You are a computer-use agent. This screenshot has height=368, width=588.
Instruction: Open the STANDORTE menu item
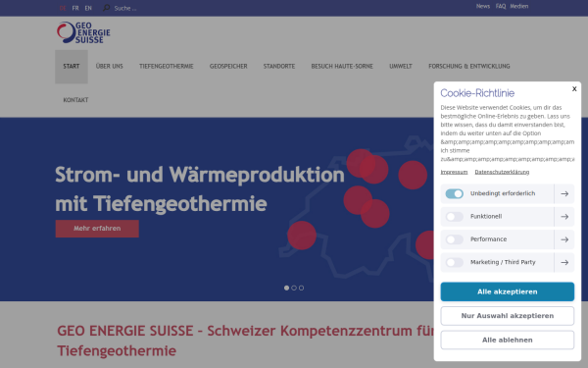coord(279,67)
